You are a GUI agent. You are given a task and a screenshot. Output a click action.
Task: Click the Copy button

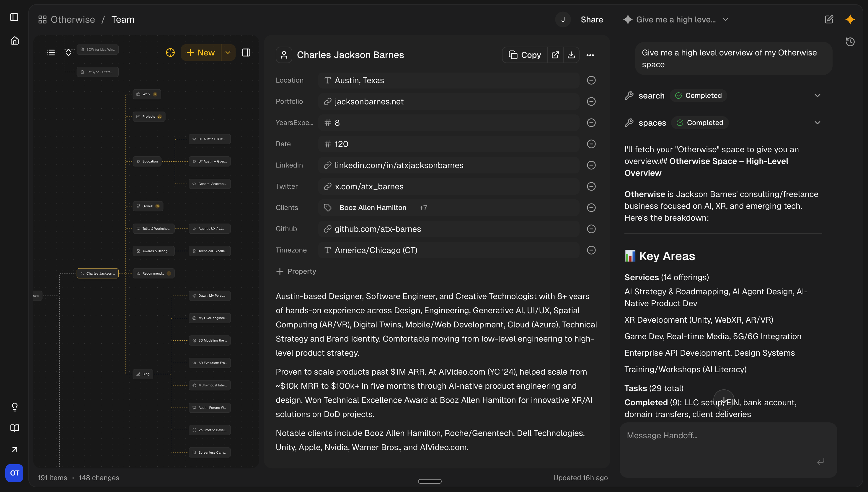click(525, 55)
